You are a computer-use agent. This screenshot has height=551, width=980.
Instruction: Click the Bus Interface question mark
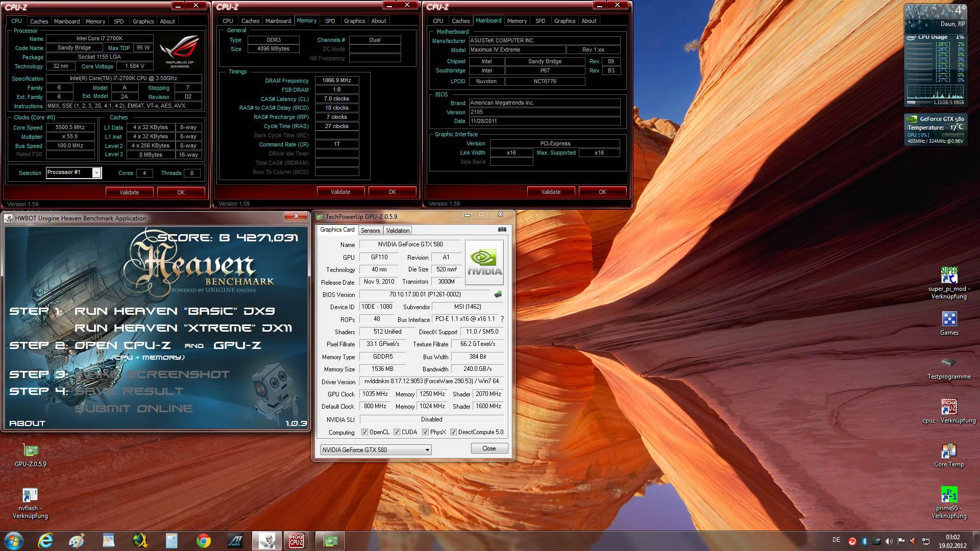point(502,319)
